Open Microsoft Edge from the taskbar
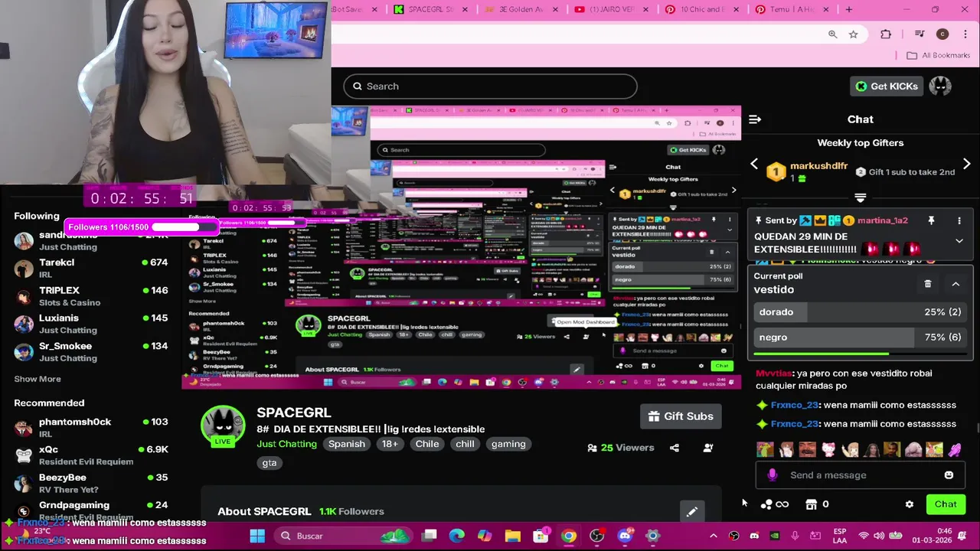The width and height of the screenshot is (980, 551). point(457,536)
